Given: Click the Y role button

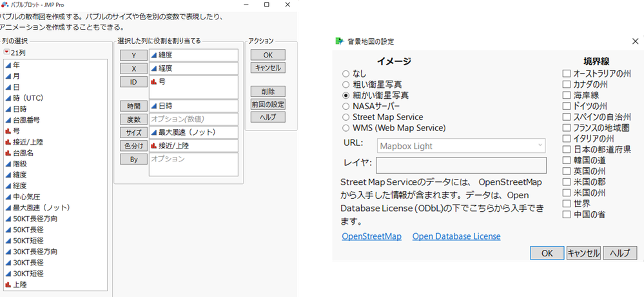Looking at the screenshot, I should click(133, 56).
